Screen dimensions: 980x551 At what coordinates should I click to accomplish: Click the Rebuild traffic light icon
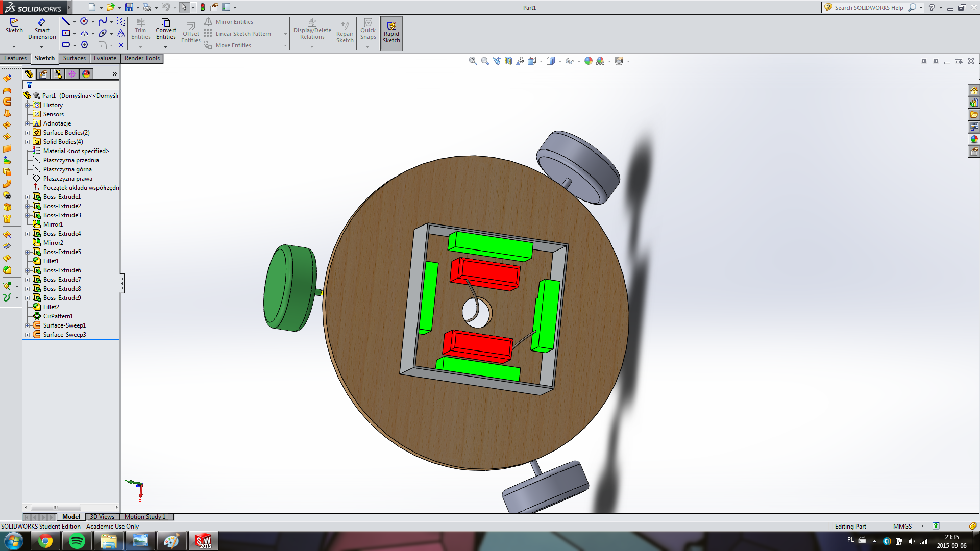pyautogui.click(x=203, y=7)
